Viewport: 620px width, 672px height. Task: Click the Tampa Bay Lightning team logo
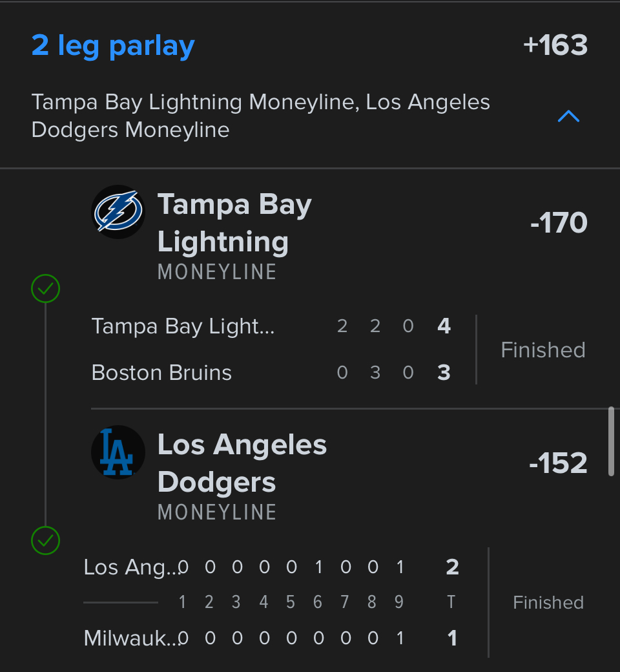coord(118,212)
